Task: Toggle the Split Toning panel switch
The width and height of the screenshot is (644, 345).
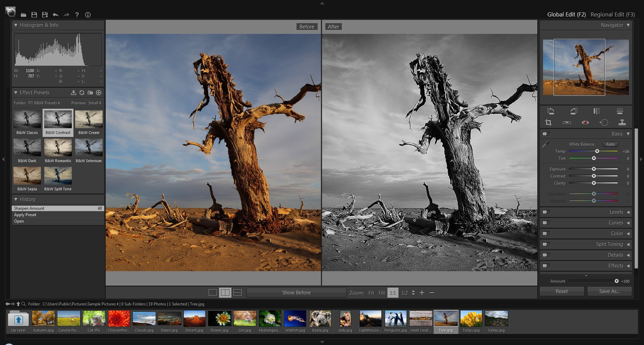Action: pyautogui.click(x=546, y=244)
